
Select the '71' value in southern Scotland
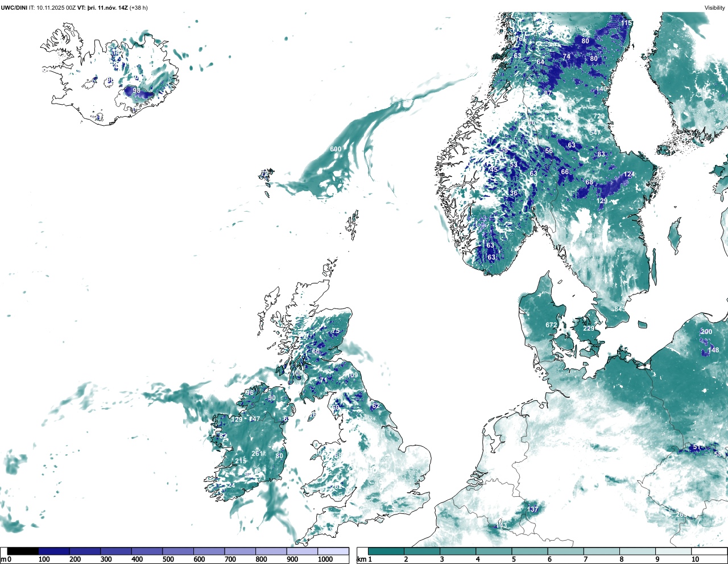coord(324,380)
